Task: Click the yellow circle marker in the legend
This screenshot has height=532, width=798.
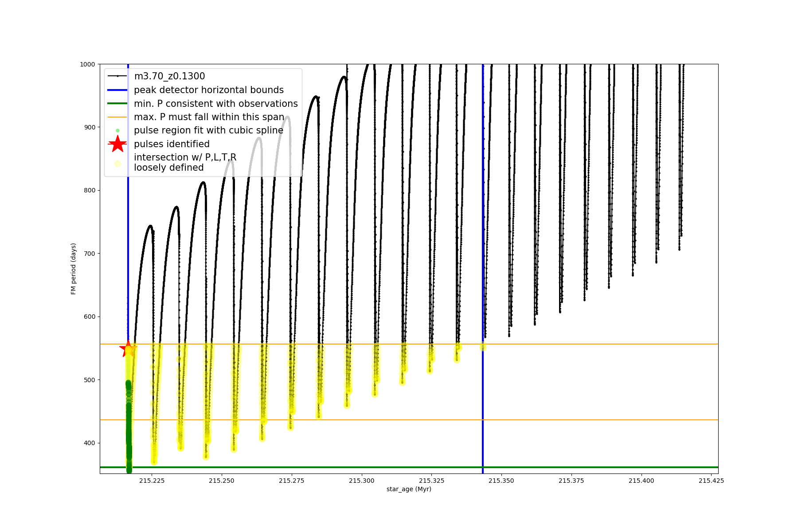Action: click(117, 164)
